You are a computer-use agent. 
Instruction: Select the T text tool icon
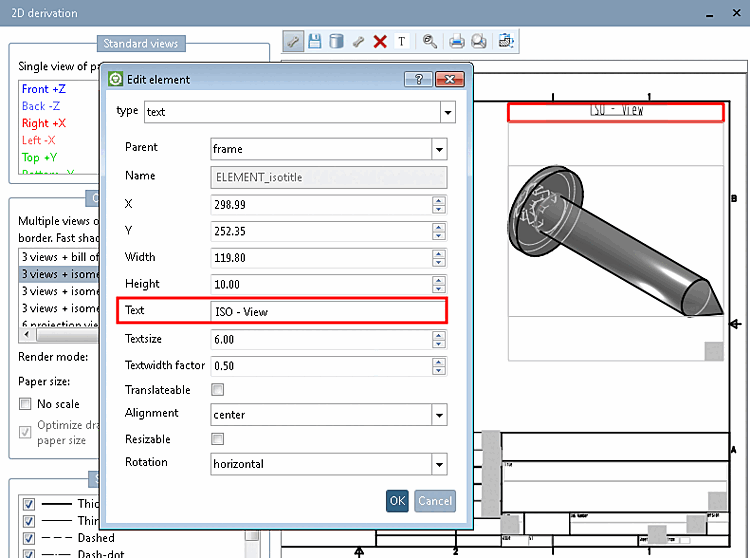point(402,41)
